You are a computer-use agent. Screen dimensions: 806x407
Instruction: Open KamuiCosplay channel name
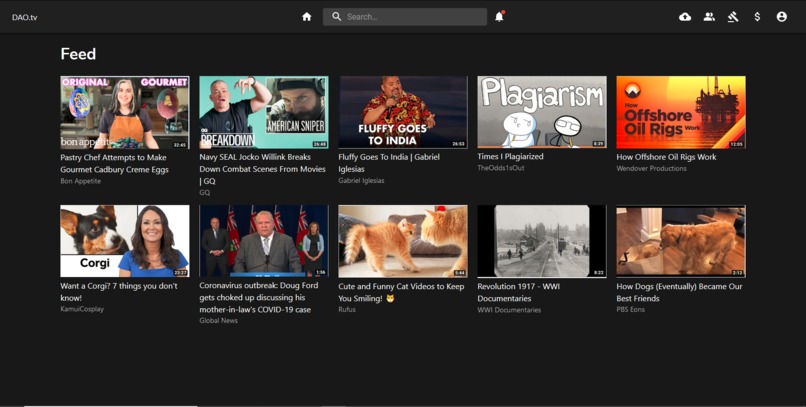pyautogui.click(x=82, y=309)
